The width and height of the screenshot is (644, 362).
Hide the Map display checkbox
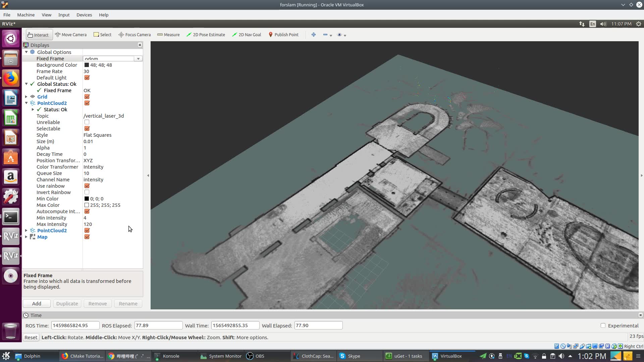point(87,237)
